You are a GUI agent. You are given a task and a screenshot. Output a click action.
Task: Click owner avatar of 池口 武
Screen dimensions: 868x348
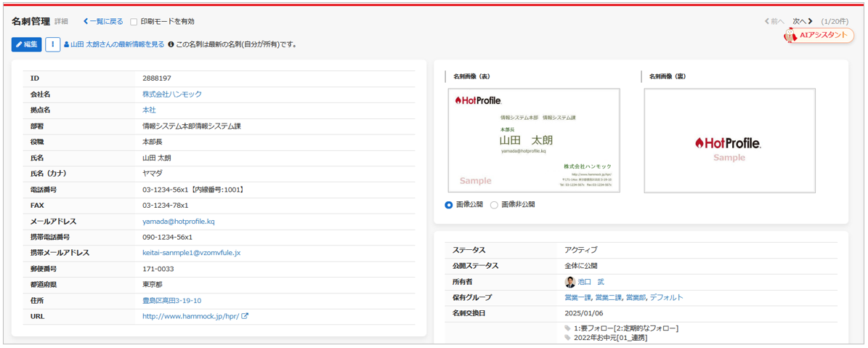pyautogui.click(x=569, y=282)
